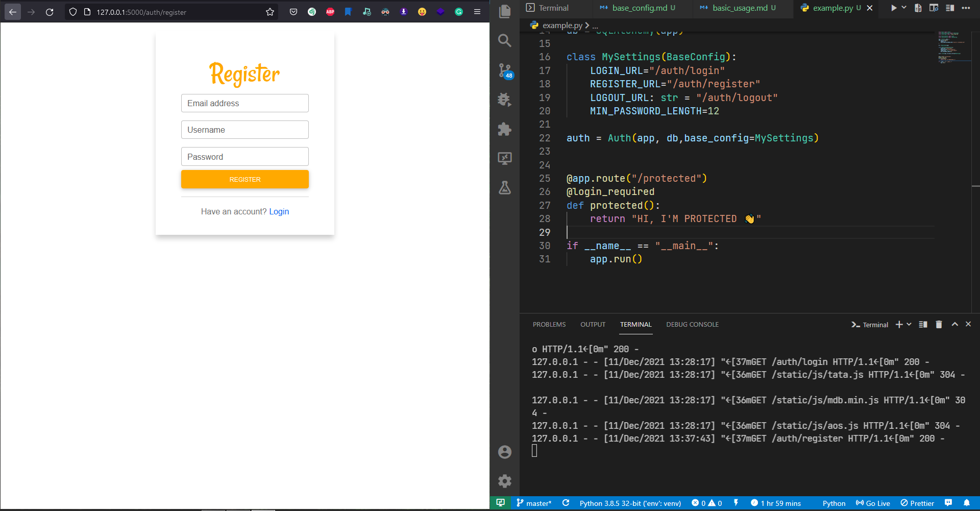Image resolution: width=980 pixels, height=511 pixels.
Task: Open the PROBLEMS panel tab
Action: [549, 325]
